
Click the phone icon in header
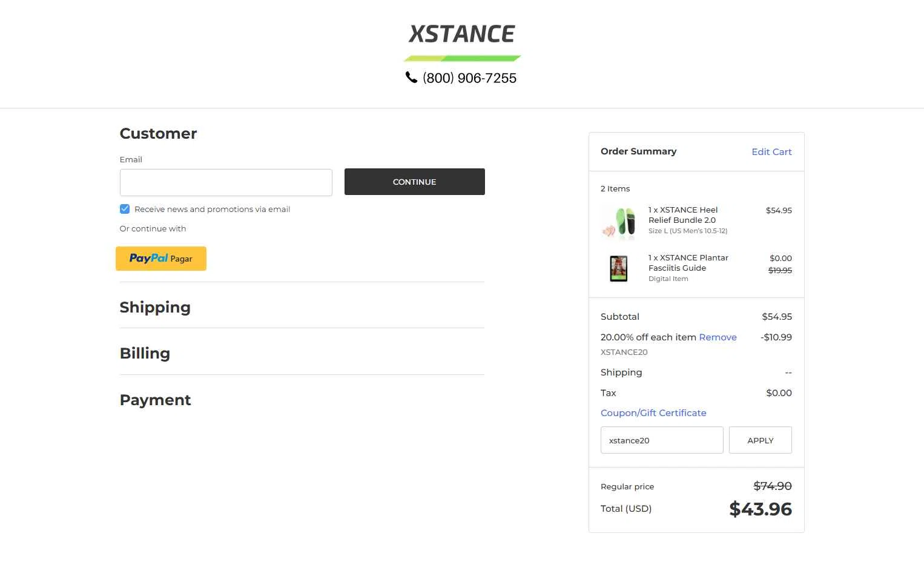[x=411, y=78]
